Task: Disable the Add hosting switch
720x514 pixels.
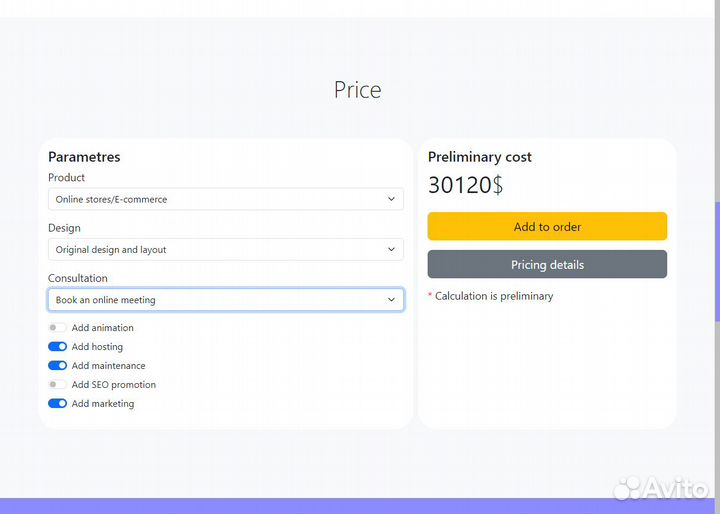Action: click(x=57, y=346)
